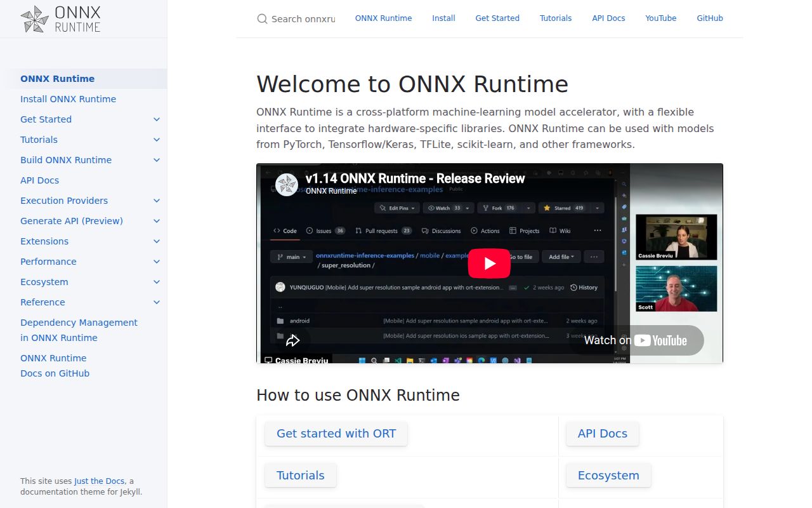Open Extensions sidebar link

pyautogui.click(x=44, y=241)
